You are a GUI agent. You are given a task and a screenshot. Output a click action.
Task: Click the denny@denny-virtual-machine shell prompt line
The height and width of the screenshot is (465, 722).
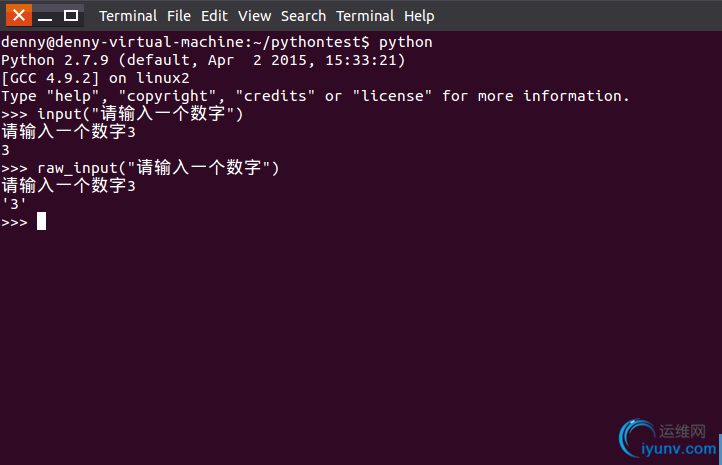click(x=216, y=42)
